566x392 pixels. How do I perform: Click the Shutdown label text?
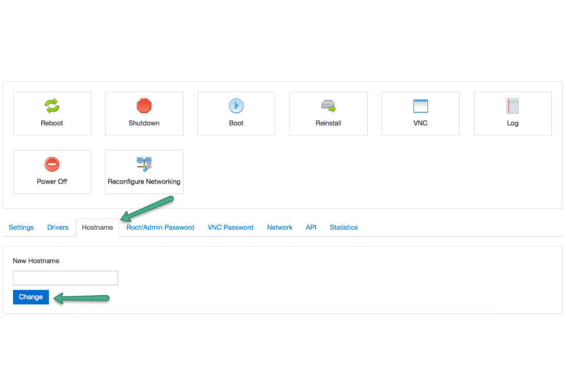(x=144, y=123)
